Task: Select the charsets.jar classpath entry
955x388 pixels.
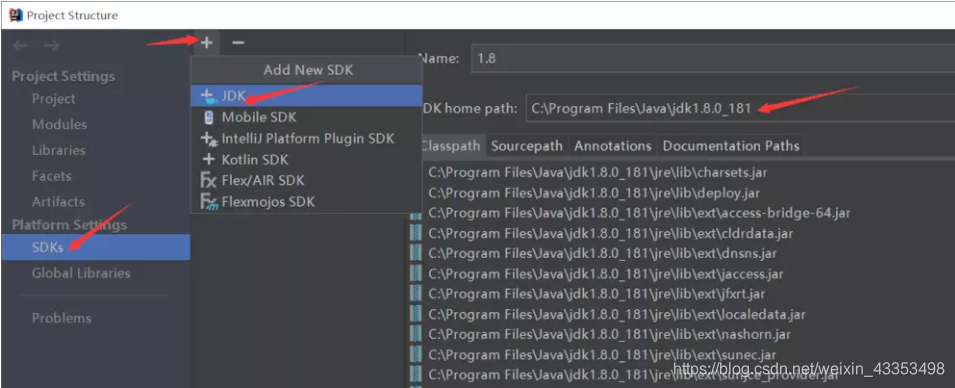Action: (598, 172)
